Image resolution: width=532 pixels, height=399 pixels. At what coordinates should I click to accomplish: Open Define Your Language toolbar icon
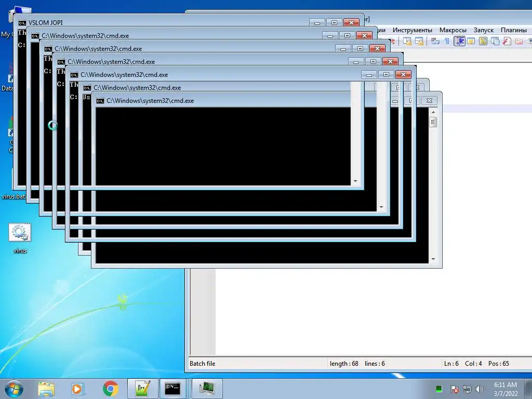pyautogui.click(x=471, y=42)
